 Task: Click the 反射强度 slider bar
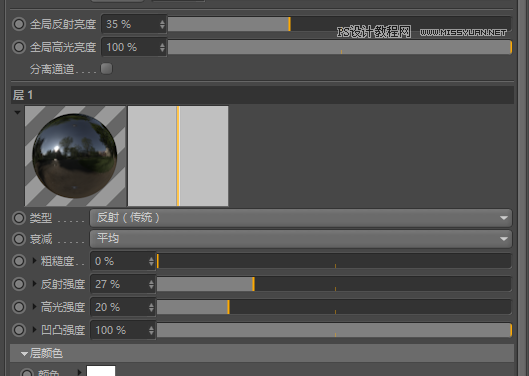point(334,284)
